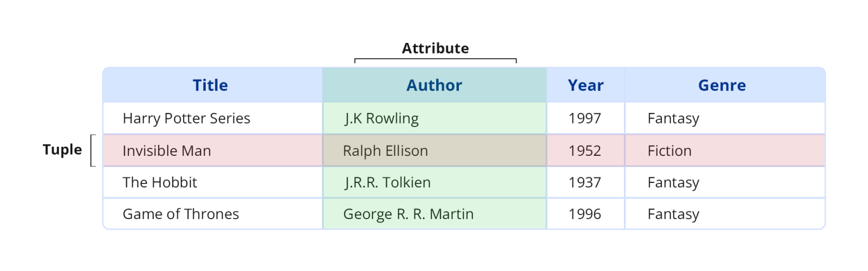868x271 pixels.
Task: Select the year 1952 cell
Action: click(585, 151)
